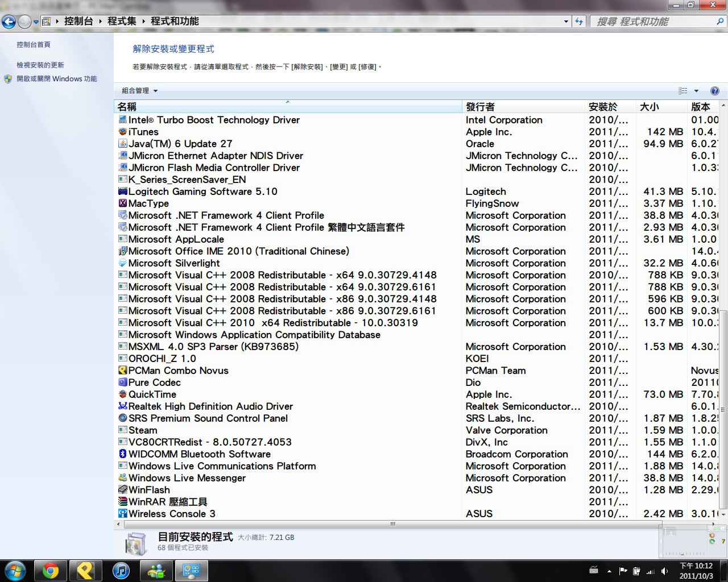Click the volume speaker tray icon
728x582 pixels.
click(x=664, y=571)
